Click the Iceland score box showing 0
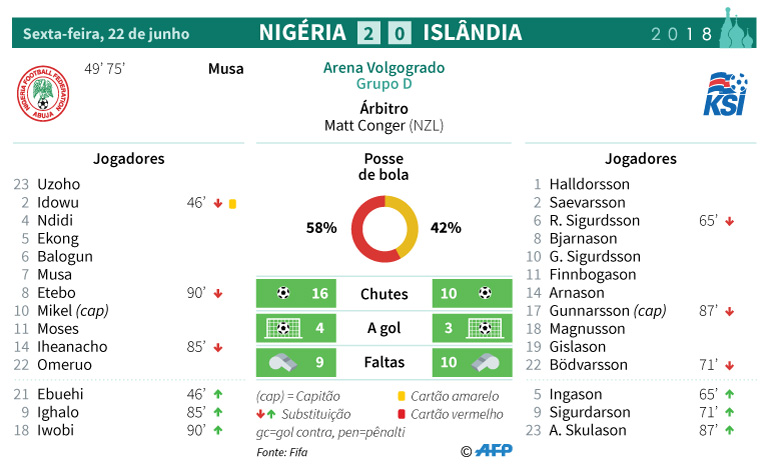This screenshot has width=768, height=469. [400, 33]
